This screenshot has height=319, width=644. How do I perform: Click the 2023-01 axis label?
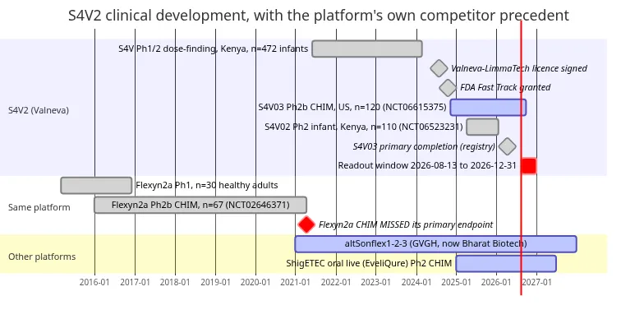coord(376,283)
